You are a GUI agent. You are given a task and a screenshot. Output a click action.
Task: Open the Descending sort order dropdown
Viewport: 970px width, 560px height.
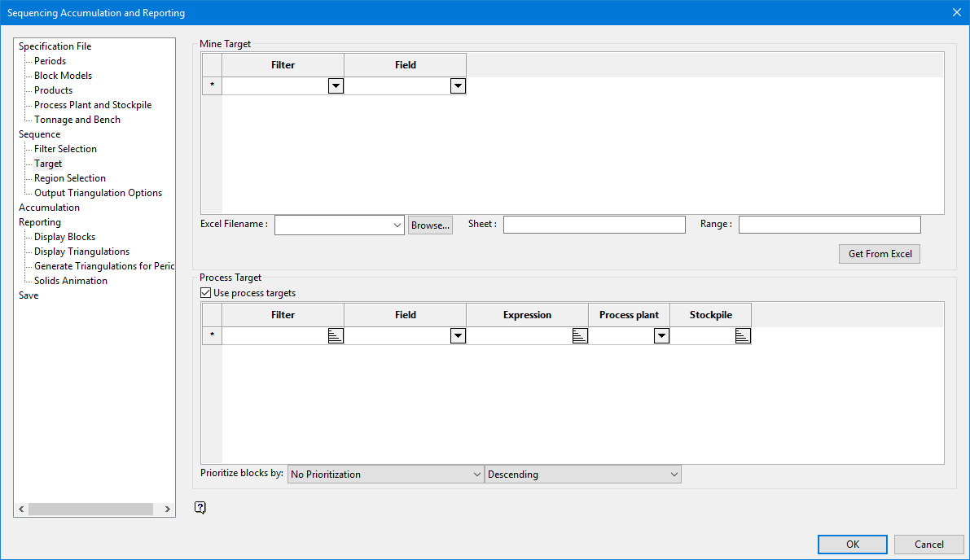pyautogui.click(x=582, y=475)
